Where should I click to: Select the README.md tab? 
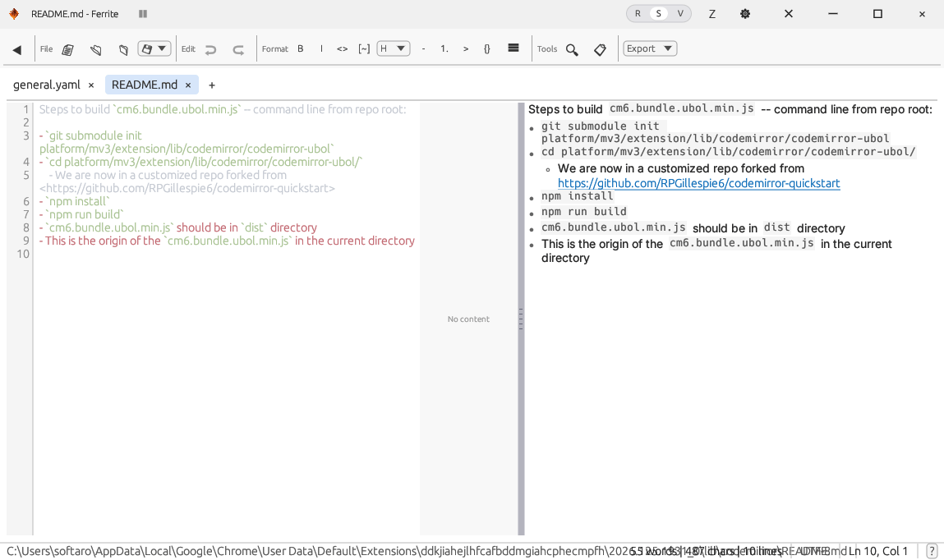[x=145, y=85]
